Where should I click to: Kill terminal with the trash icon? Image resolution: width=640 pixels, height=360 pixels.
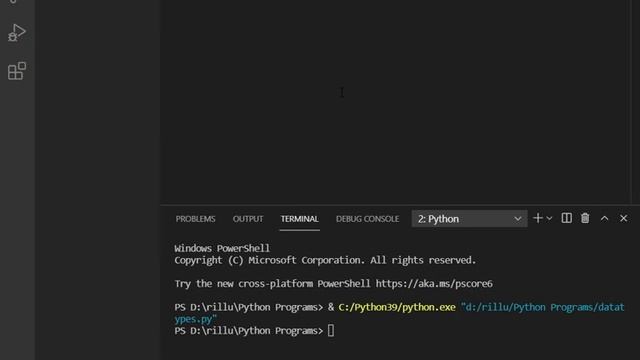coord(585,218)
